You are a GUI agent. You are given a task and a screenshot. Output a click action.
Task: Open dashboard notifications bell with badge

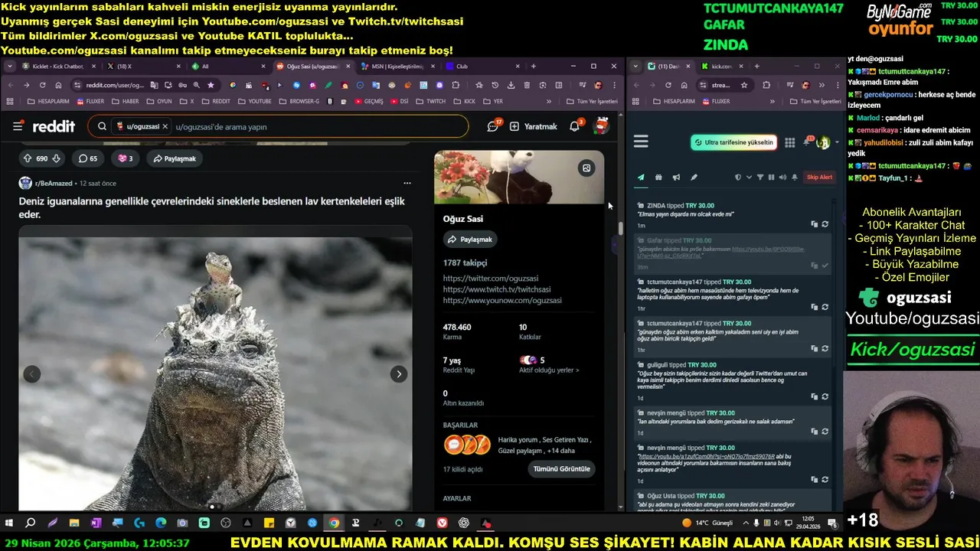(x=807, y=142)
